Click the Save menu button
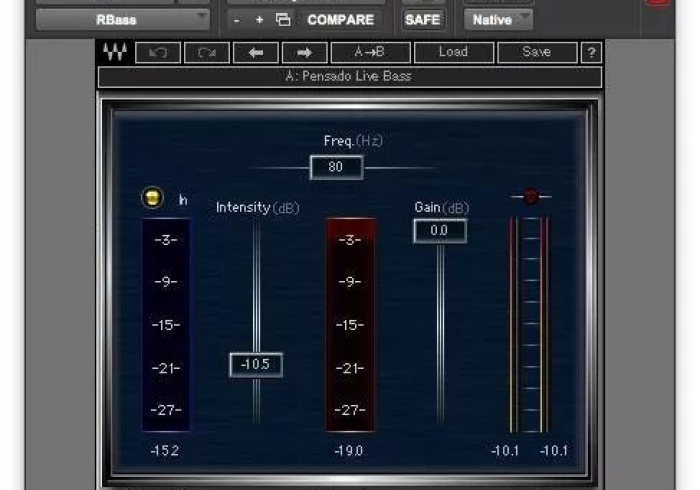 [x=536, y=53]
